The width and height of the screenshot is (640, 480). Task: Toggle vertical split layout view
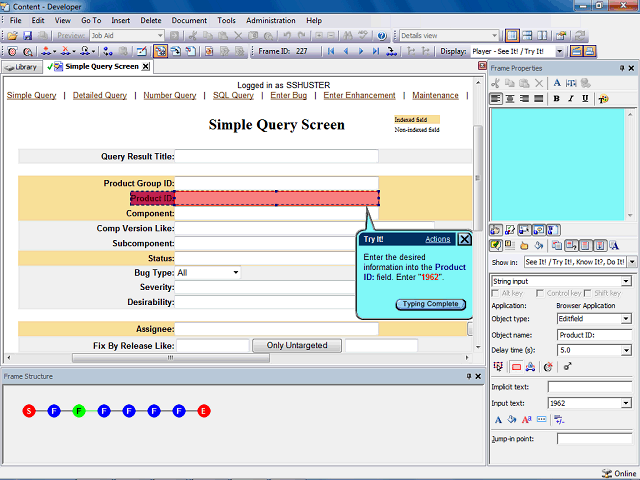[542, 36]
